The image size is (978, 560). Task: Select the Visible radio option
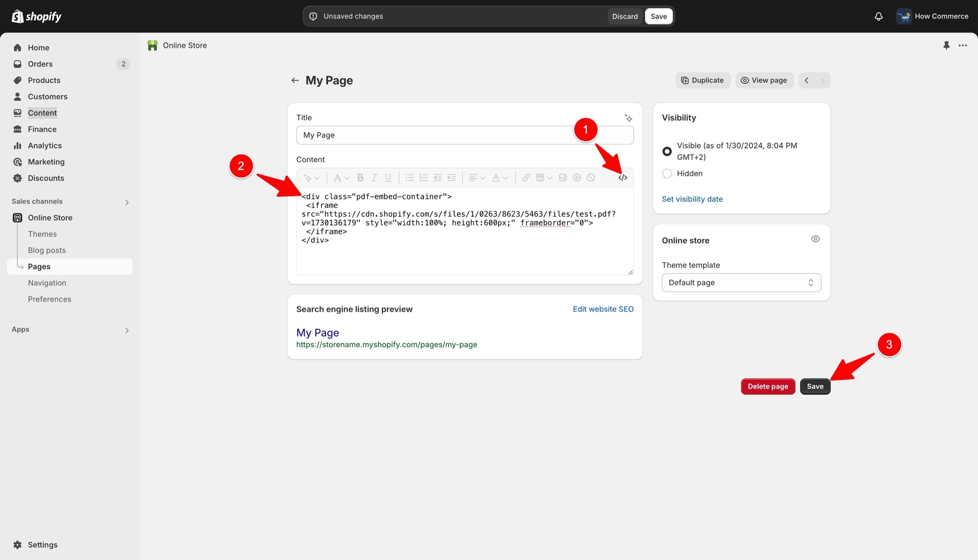[x=667, y=151]
